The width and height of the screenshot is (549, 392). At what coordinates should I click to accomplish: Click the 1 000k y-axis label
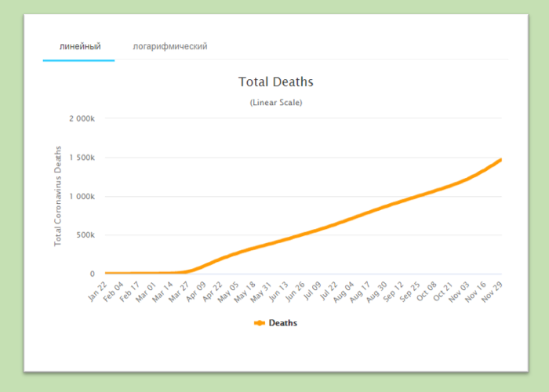tap(82, 197)
